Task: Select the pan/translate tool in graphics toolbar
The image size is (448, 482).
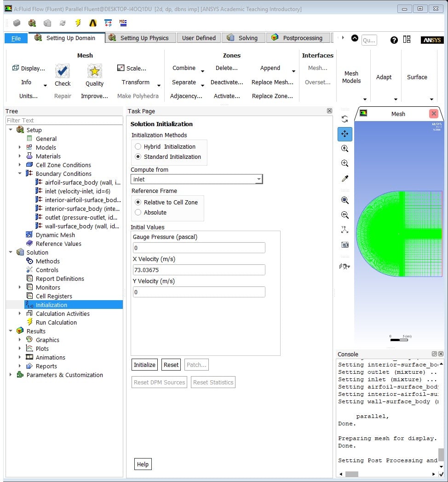Action: (x=345, y=134)
